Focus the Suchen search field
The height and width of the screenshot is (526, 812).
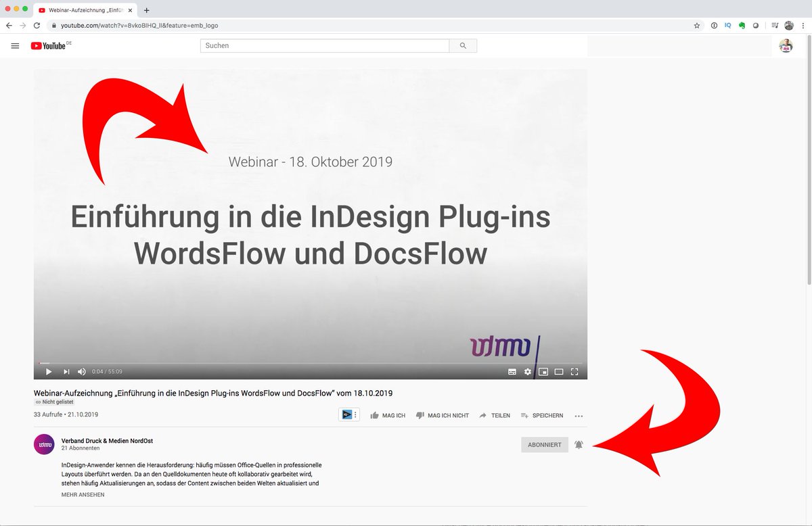325,45
